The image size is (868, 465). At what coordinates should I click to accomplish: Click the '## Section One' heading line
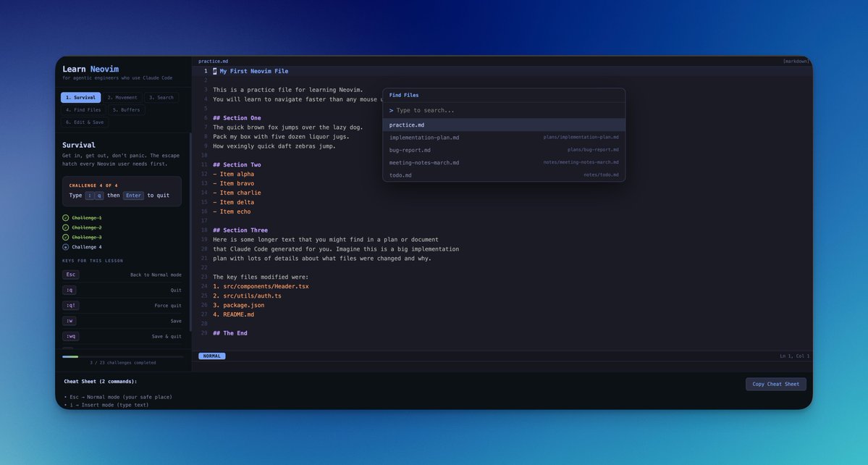(237, 118)
